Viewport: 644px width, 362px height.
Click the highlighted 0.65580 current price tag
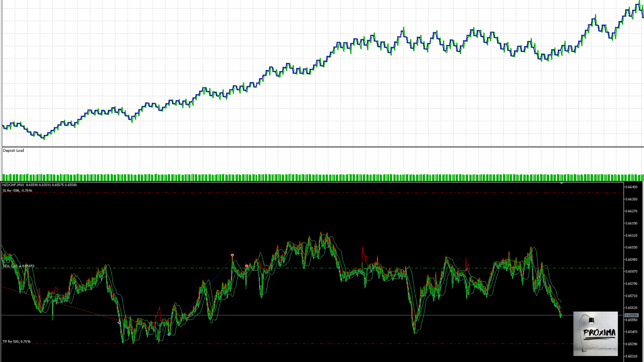pos(632,315)
